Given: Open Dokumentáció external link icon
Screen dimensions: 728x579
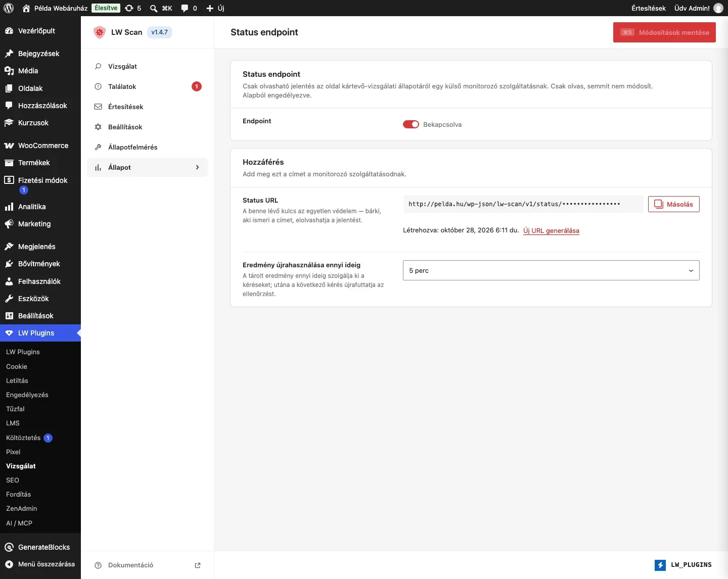Looking at the screenshot, I should [198, 565].
